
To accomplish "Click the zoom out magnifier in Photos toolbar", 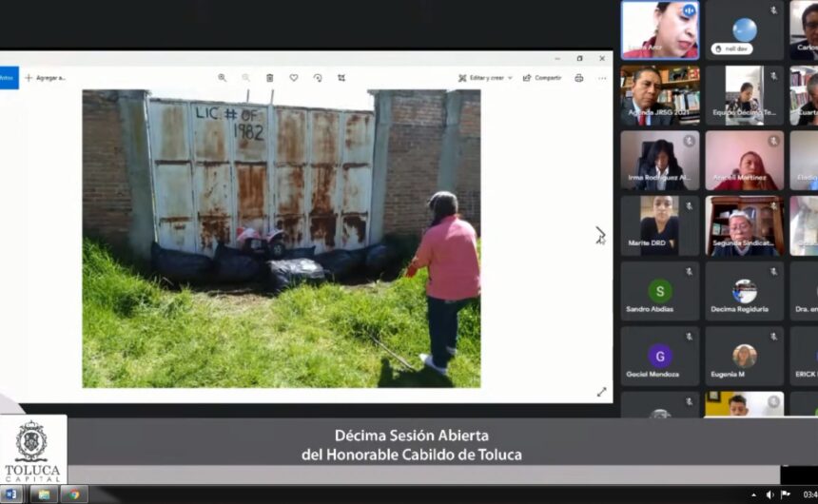I will pos(245,78).
